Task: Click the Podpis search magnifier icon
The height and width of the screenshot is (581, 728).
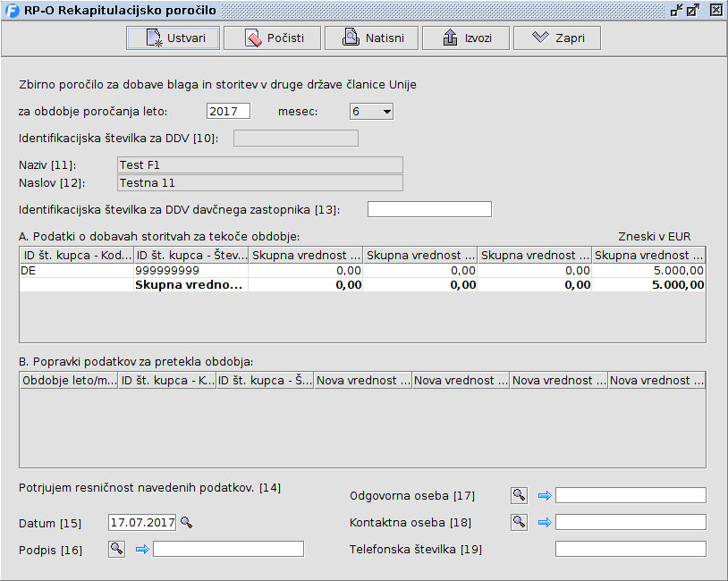Action: [x=116, y=549]
